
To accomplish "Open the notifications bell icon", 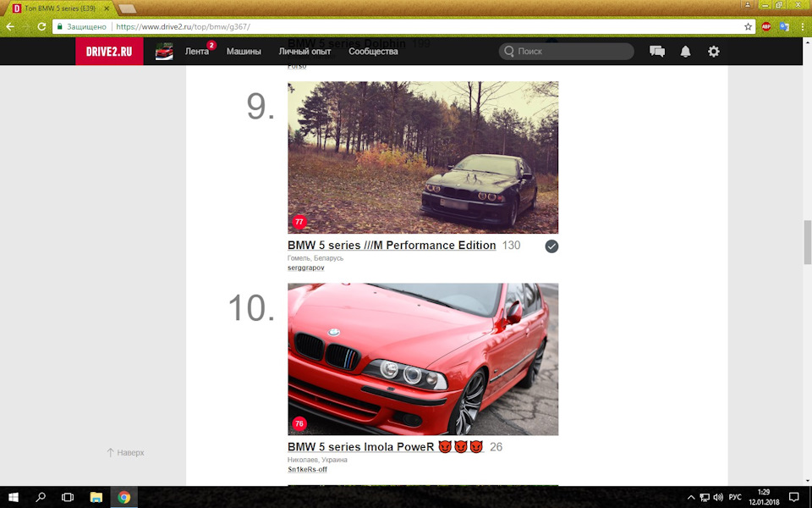I will [685, 52].
